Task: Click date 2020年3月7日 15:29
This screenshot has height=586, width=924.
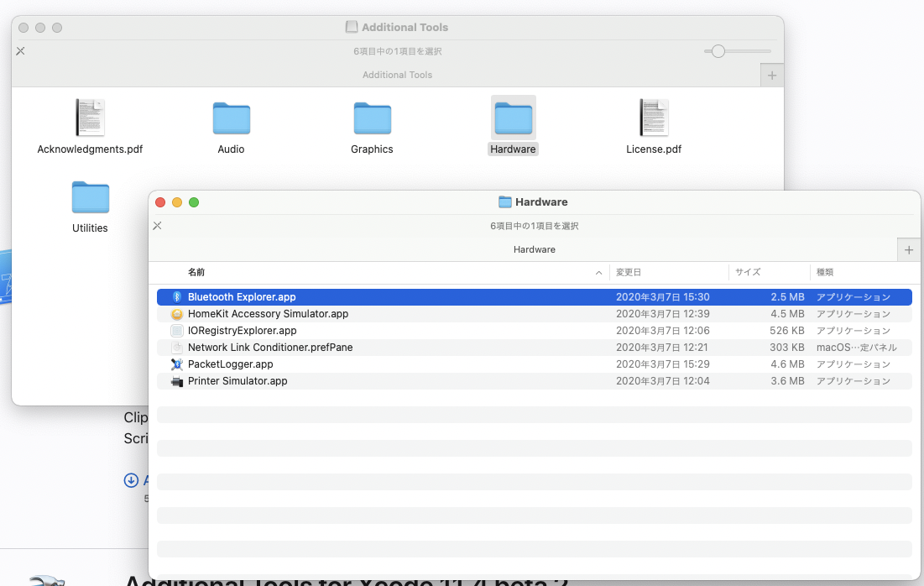Action: [663, 364]
